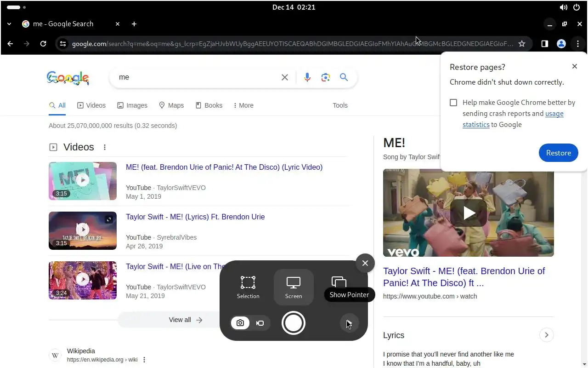Select the Window capture mode icon
The image size is (588, 368).
pyautogui.click(x=339, y=282)
